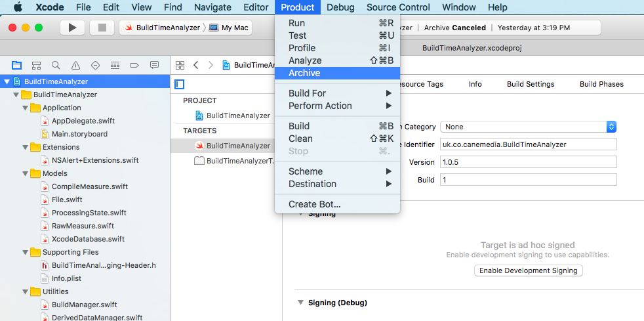
Task: Toggle the project and targets list sidebar
Action: pos(179,84)
